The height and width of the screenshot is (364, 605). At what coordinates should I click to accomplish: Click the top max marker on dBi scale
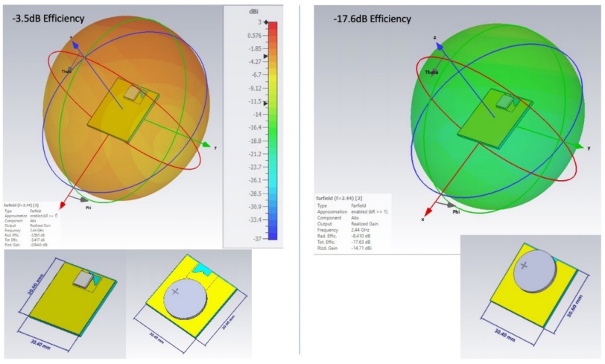273,22
